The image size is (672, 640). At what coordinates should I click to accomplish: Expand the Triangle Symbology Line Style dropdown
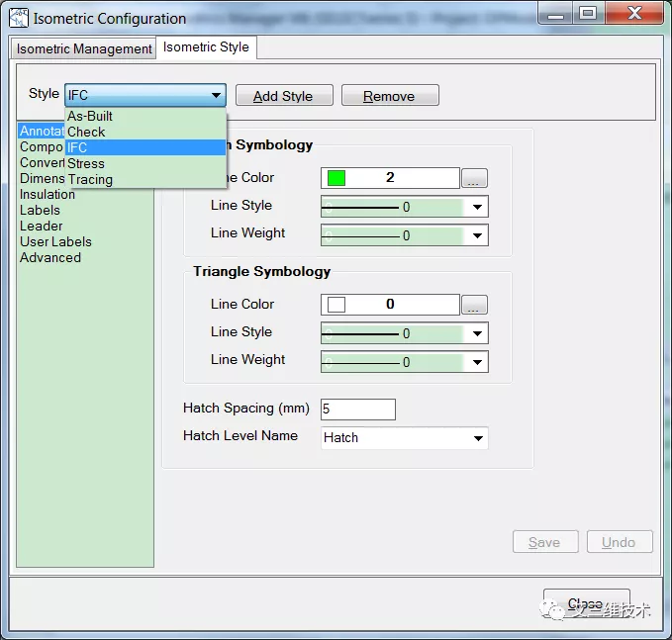coord(477,334)
